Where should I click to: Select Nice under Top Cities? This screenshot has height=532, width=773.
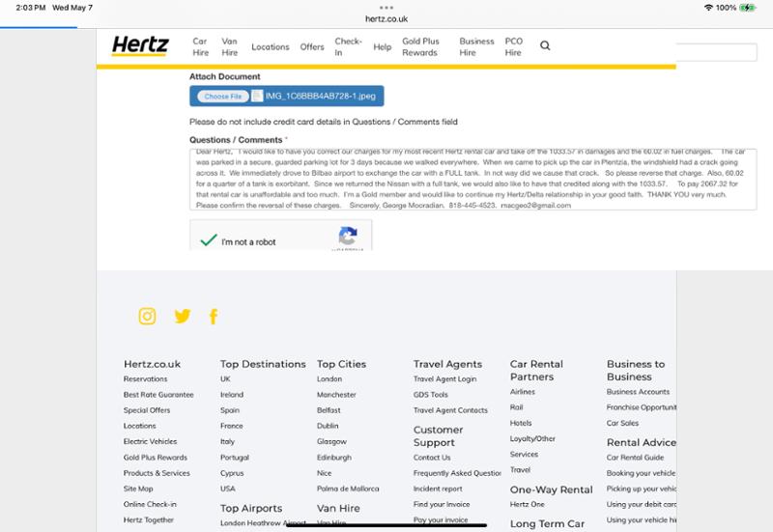pos(324,473)
